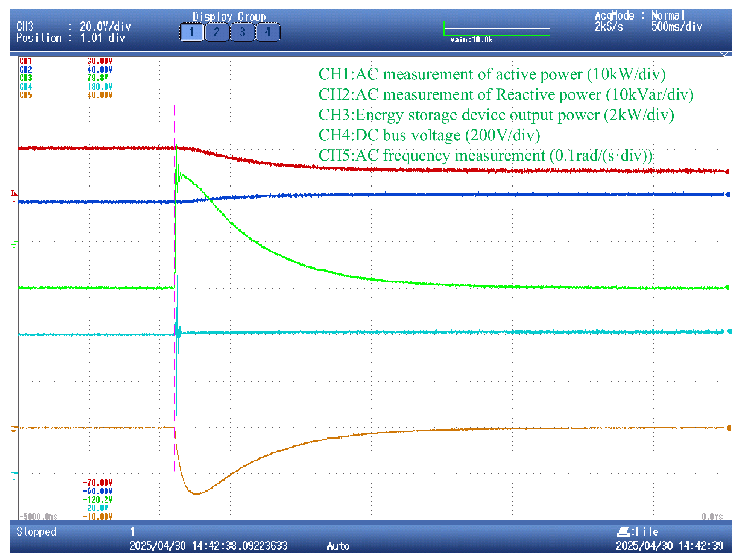Click the Stopped acquisition status
Viewport: 741px width, 560px height.
(36, 531)
